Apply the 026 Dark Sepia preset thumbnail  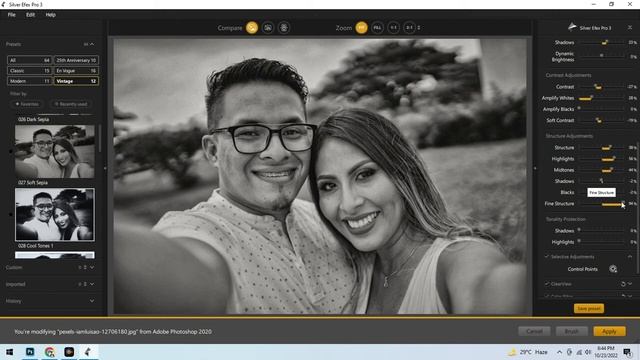55,151
